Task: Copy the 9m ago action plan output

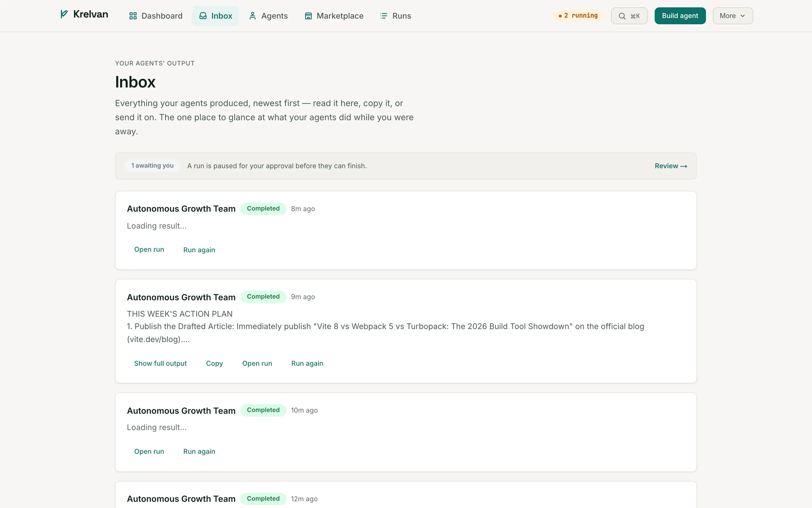Action: tap(214, 364)
